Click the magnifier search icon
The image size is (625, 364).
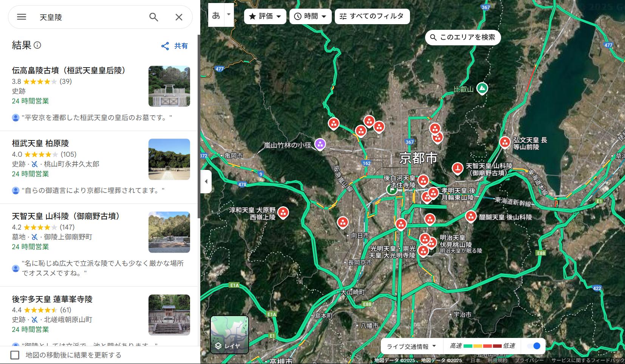153,17
